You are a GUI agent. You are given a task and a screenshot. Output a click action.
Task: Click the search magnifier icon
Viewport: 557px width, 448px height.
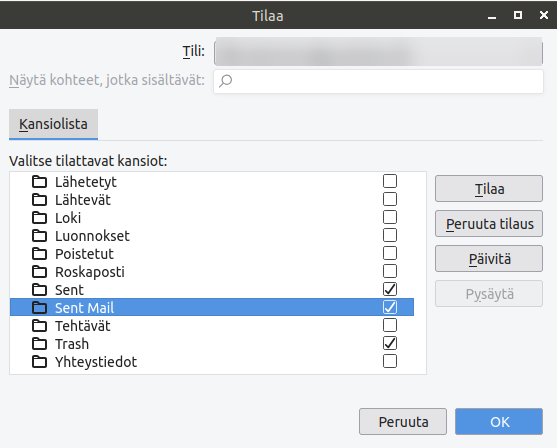click(226, 81)
